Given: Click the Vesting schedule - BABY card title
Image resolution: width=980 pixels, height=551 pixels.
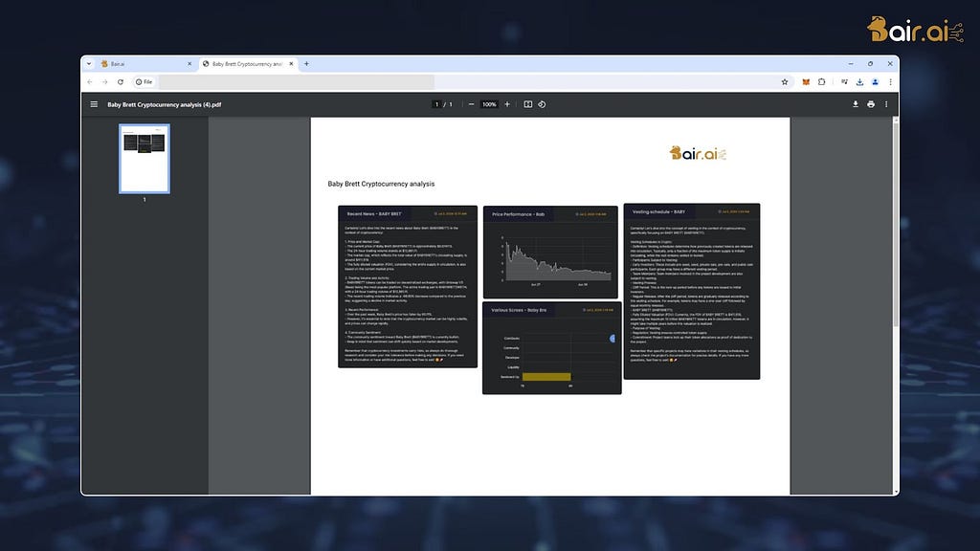Looking at the screenshot, I should click(658, 211).
